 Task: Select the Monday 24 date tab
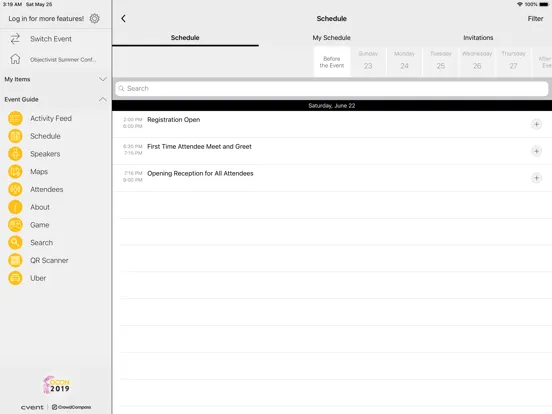click(x=404, y=61)
